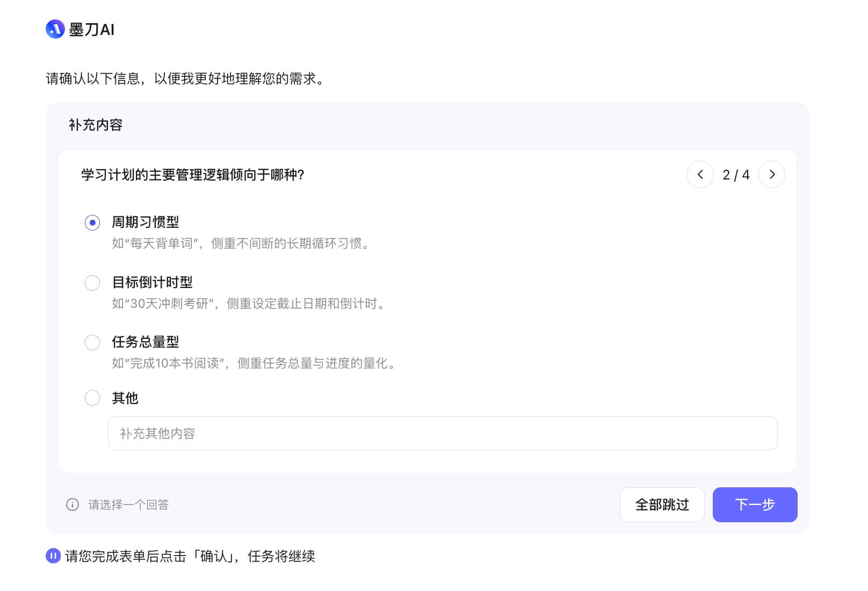Click the 补充内容 heading
Image resolution: width=868 pixels, height=591 pixels.
[x=96, y=125]
